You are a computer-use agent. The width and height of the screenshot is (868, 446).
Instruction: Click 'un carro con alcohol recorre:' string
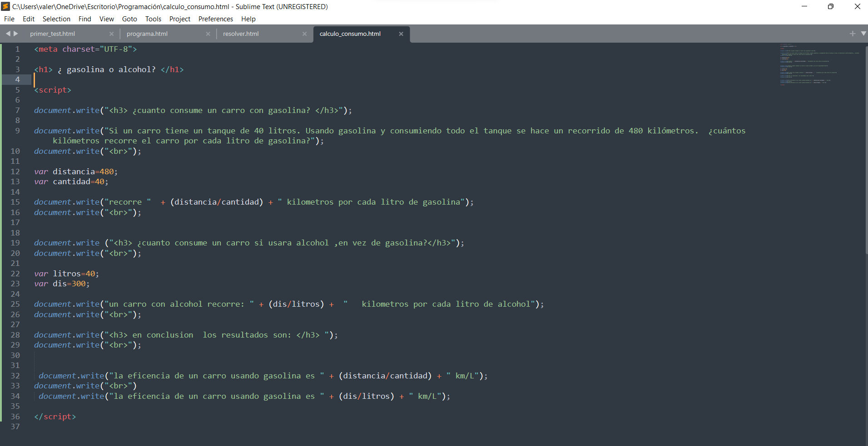point(177,304)
